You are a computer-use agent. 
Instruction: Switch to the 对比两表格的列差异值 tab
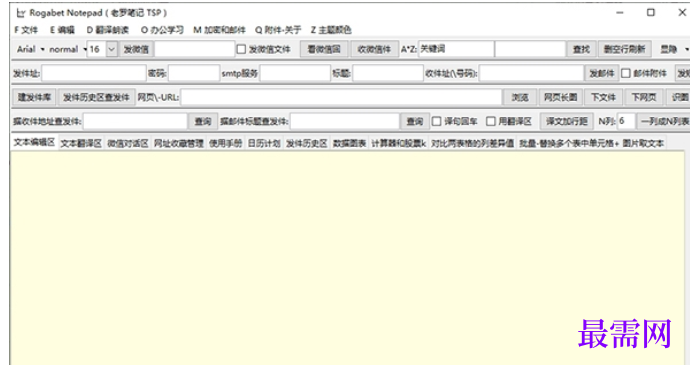click(x=472, y=143)
